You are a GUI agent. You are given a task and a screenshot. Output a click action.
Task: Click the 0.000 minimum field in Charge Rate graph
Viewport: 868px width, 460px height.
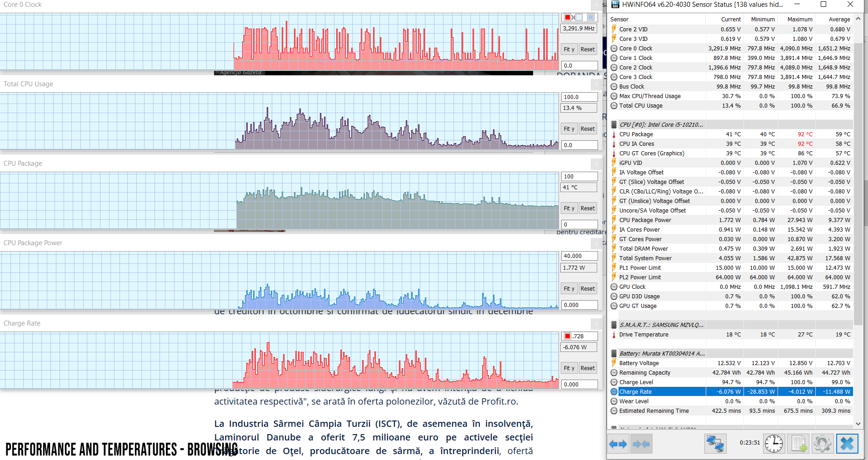[x=579, y=385]
